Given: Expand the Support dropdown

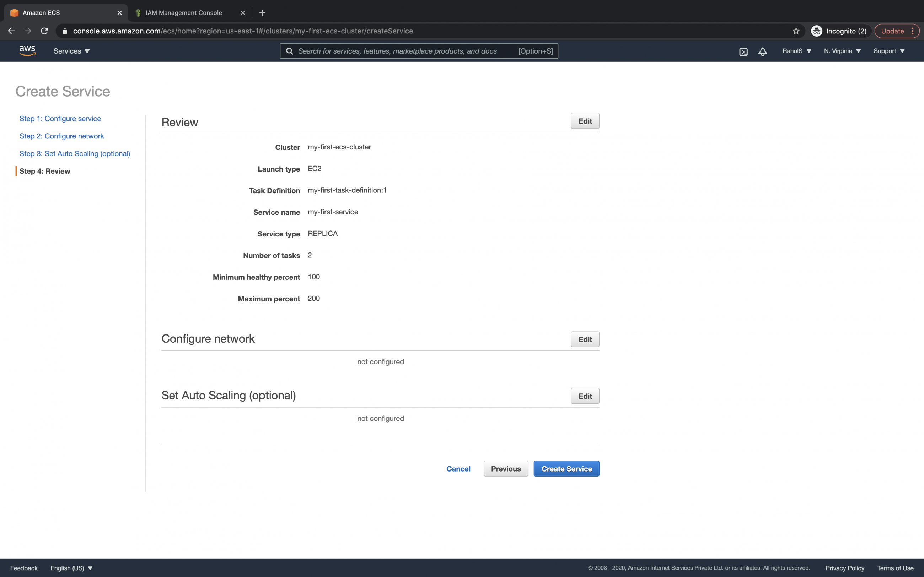Looking at the screenshot, I should (888, 51).
